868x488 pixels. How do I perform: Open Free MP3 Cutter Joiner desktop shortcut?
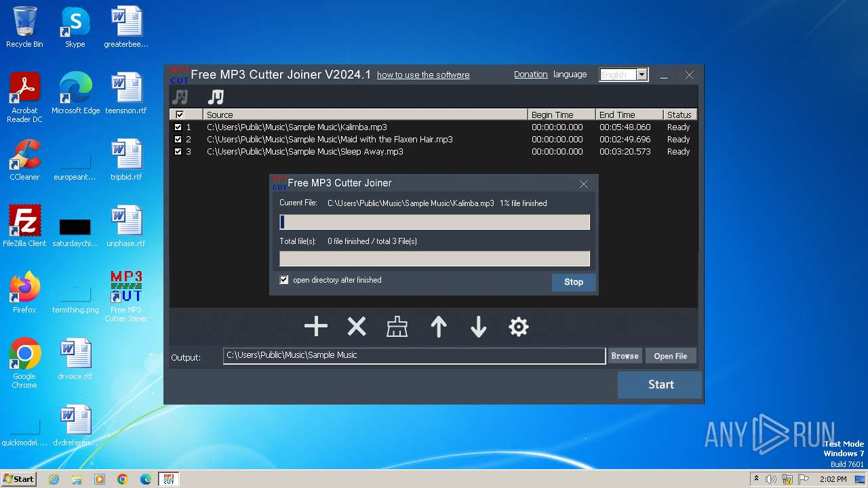coord(126,297)
